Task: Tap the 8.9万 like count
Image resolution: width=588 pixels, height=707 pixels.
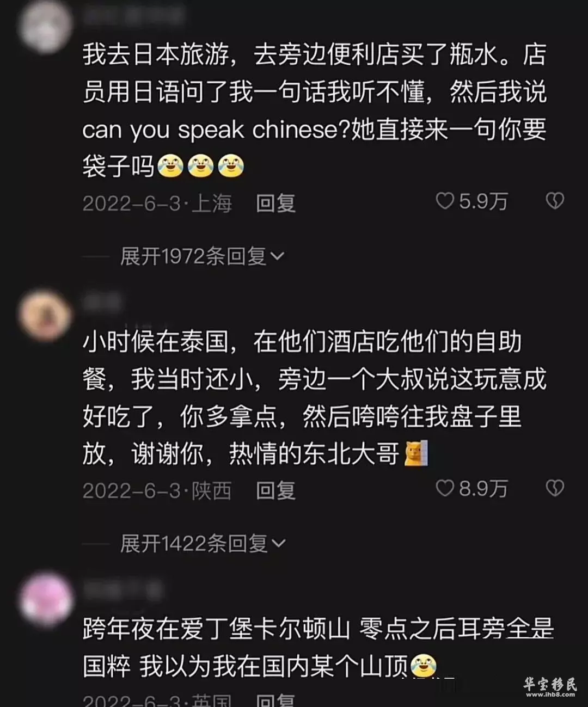Action: [x=483, y=488]
